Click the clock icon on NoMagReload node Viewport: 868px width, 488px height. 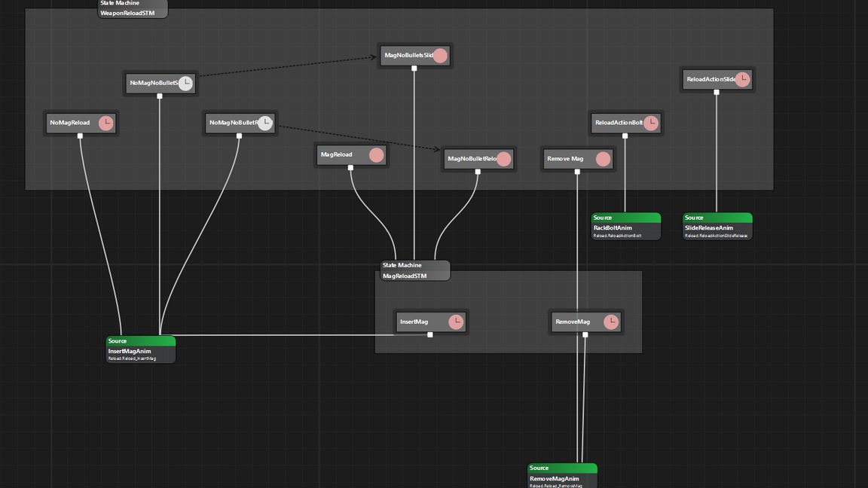pos(106,123)
